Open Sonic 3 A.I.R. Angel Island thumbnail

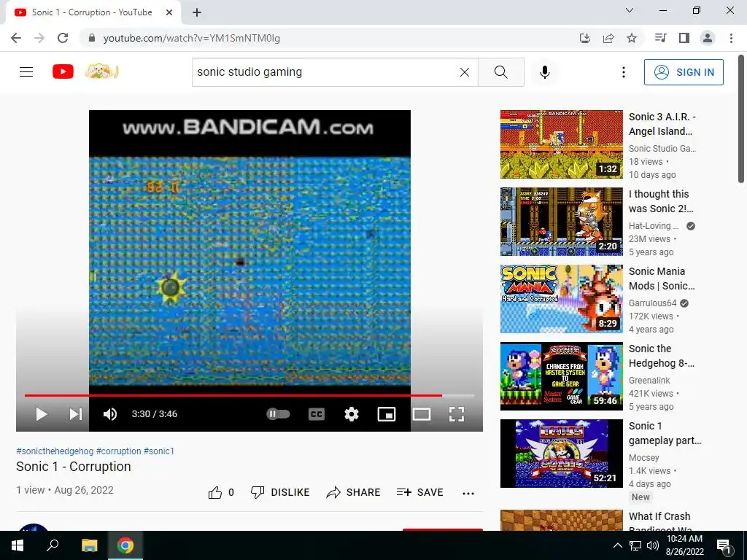561,144
